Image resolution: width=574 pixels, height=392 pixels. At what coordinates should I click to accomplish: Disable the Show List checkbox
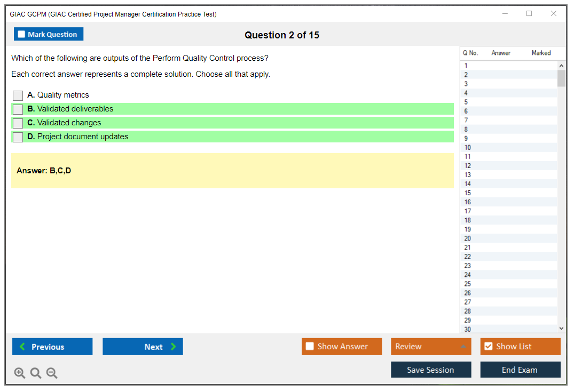pyautogui.click(x=488, y=346)
